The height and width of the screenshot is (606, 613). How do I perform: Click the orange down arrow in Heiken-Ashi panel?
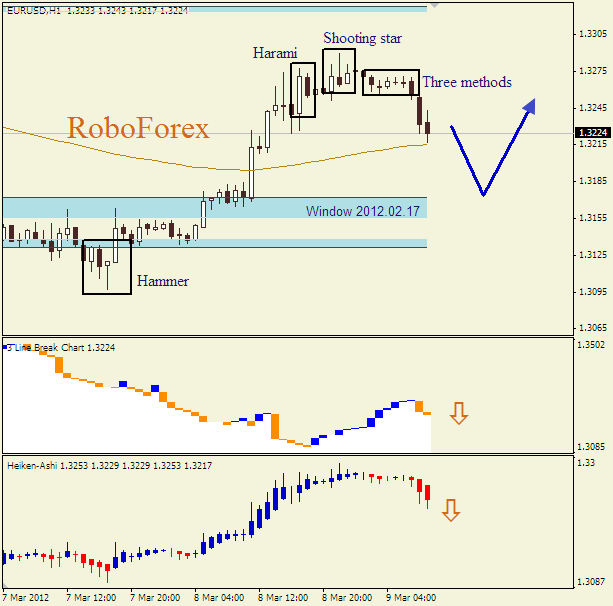450,510
